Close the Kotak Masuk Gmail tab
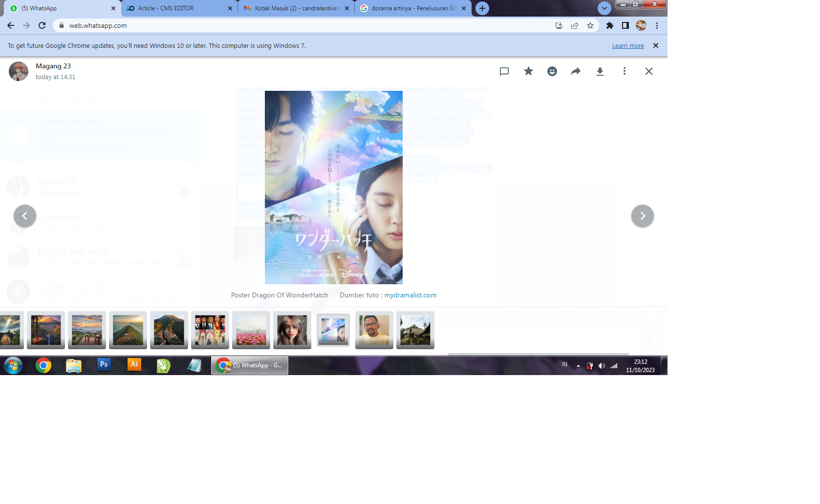The image size is (820, 504). point(347,8)
